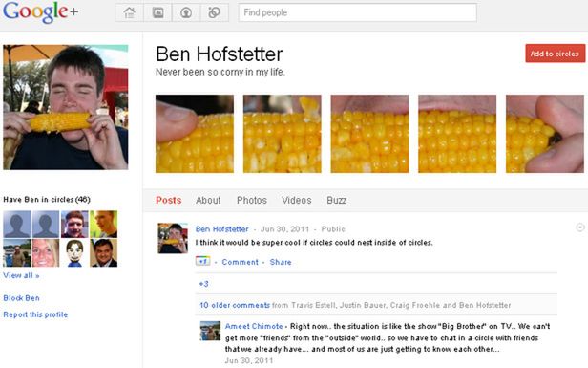
Task: Click cartoon Mii avatar in circles
Action: point(74,253)
